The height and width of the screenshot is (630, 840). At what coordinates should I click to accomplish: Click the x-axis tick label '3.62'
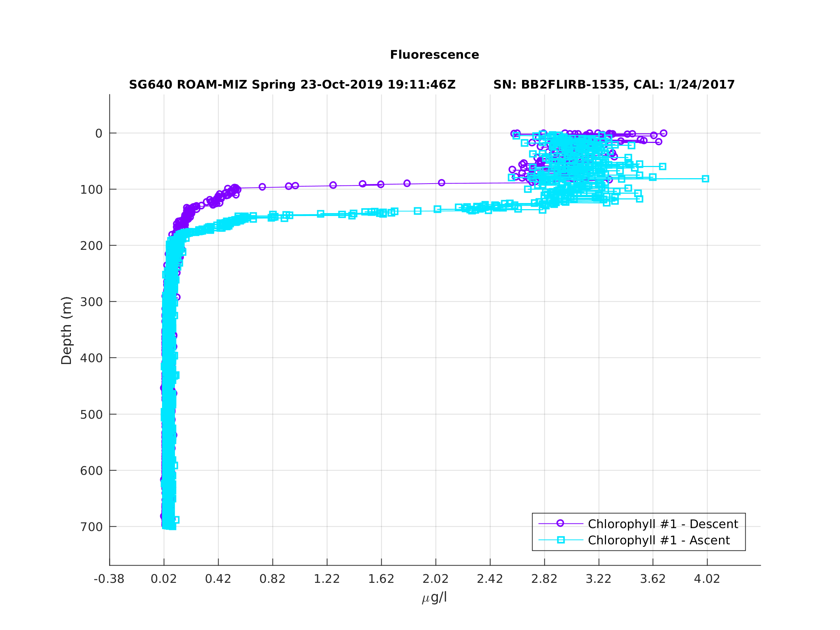pos(653,579)
